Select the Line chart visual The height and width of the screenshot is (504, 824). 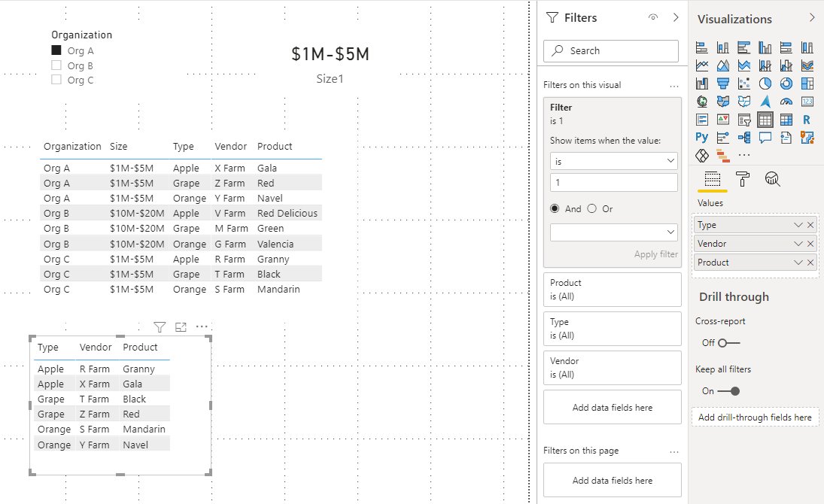pyautogui.click(x=701, y=65)
